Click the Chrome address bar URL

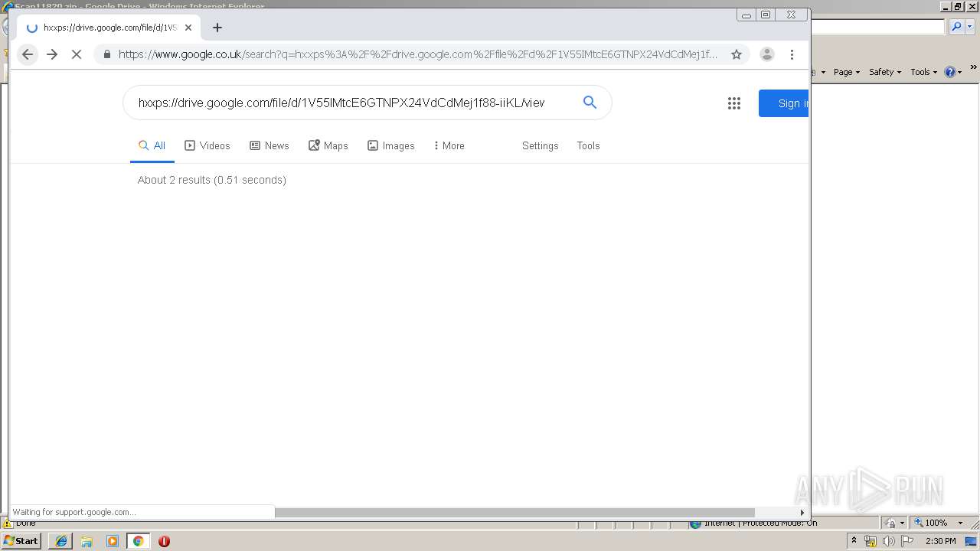(418, 54)
